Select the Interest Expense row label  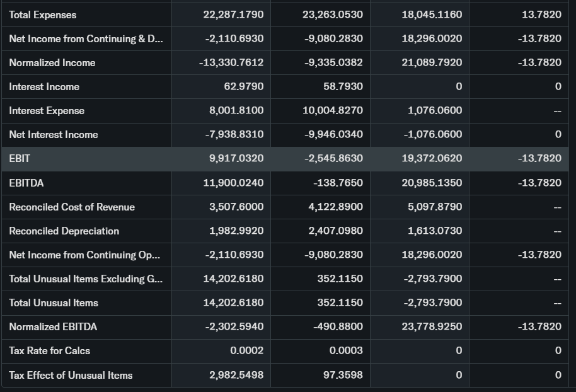(x=47, y=111)
